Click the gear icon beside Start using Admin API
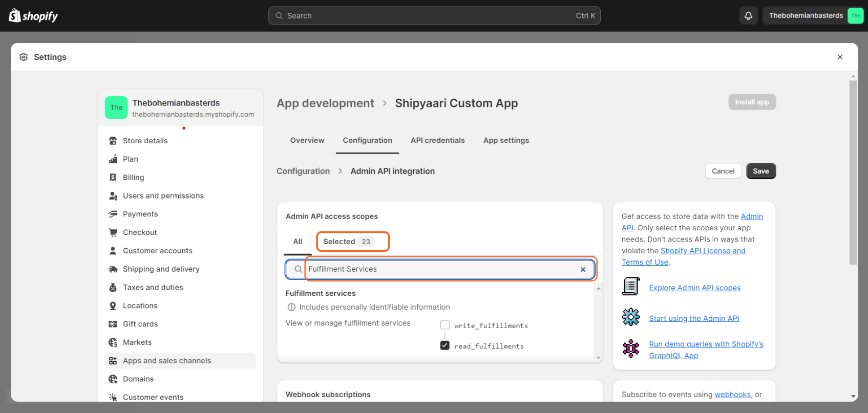Screen dimensions: 868x413 click(x=631, y=317)
